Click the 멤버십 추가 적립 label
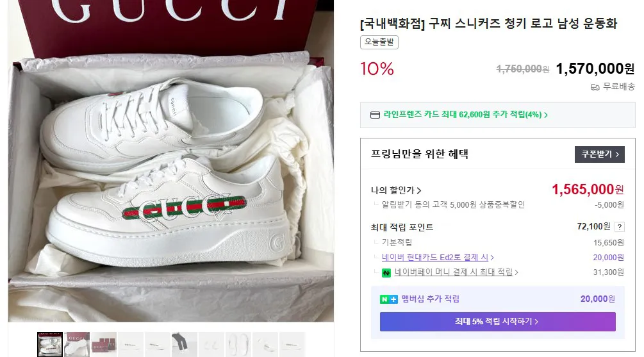Screen dimensions: 644x357 430,299
